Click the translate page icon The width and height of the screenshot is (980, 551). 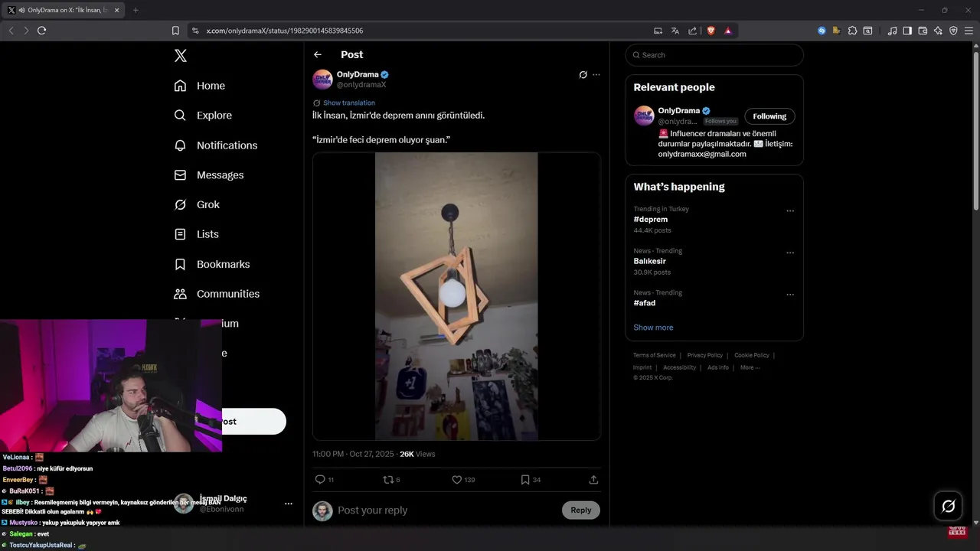(675, 31)
